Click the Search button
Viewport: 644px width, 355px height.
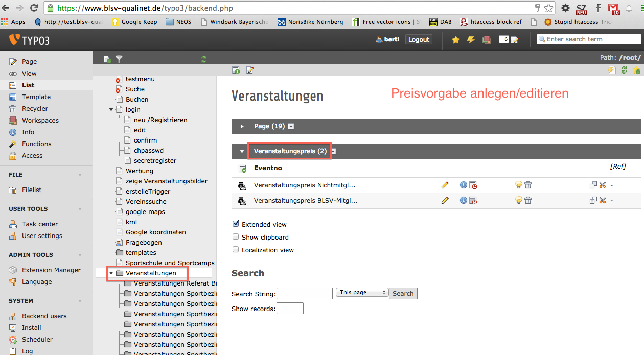click(403, 294)
